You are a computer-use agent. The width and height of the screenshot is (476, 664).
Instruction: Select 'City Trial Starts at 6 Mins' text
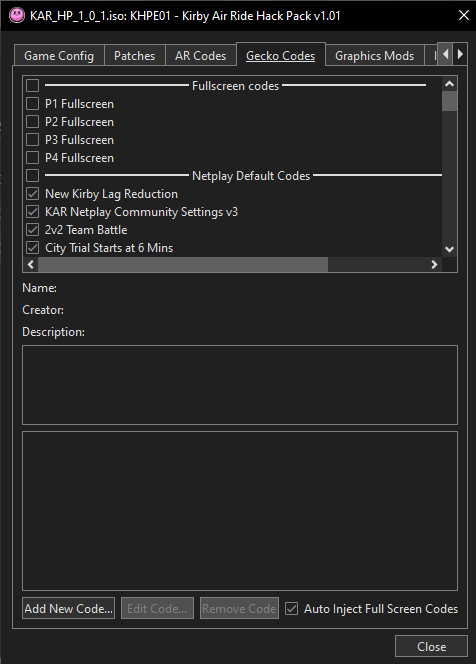109,248
